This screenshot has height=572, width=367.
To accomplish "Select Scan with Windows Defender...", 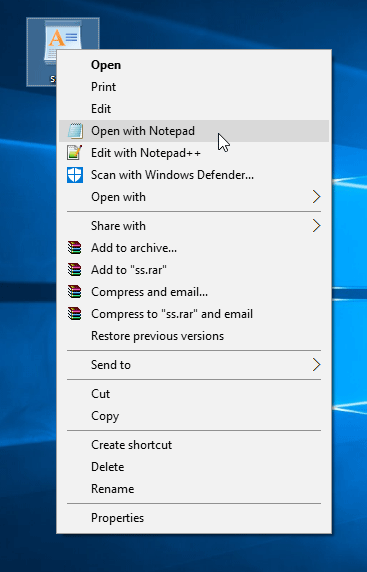I will [x=194, y=175].
